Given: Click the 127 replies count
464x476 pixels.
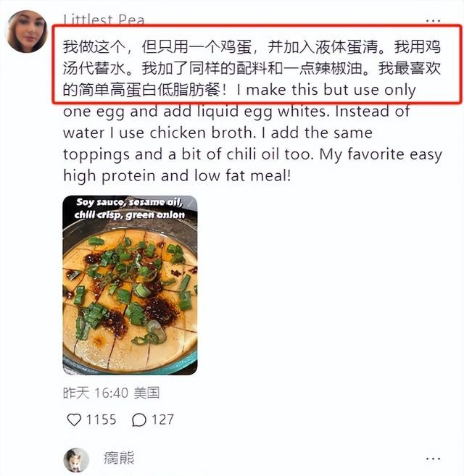Looking at the screenshot, I should click(162, 419).
